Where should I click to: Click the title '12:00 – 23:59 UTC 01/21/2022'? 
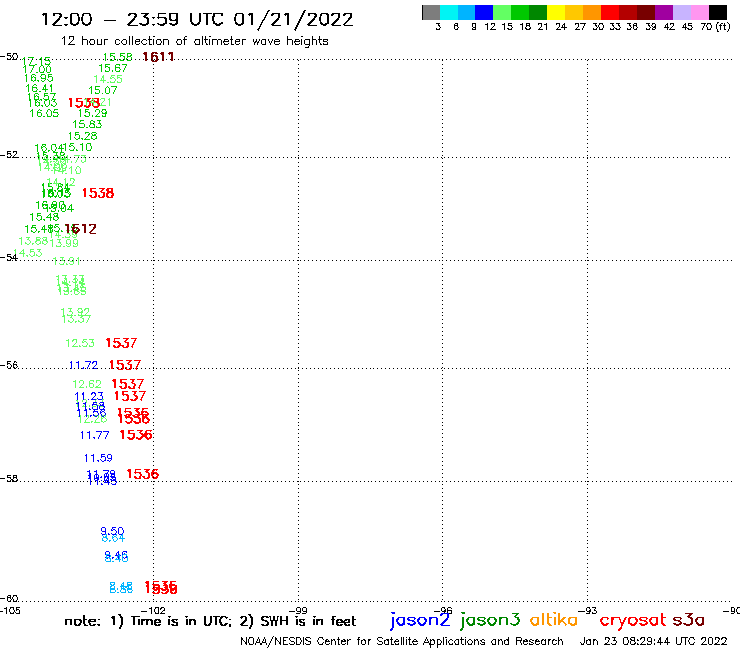click(x=197, y=20)
